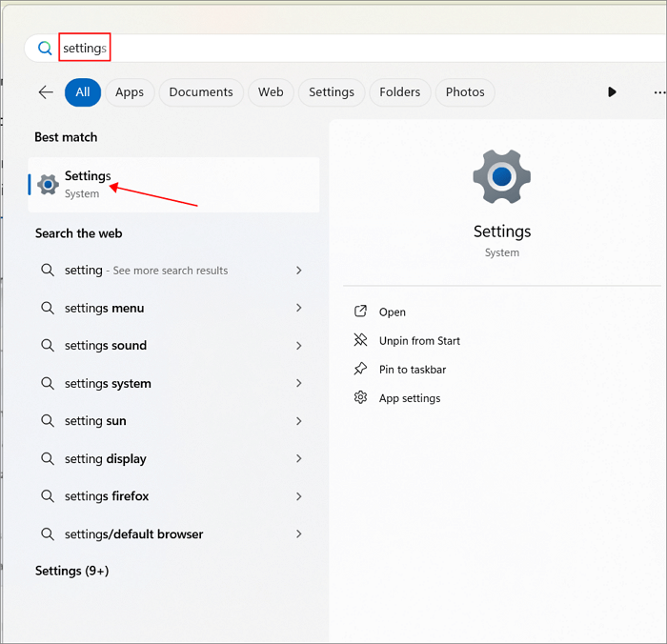Expand chevron next to 'settings/default browser'
The width and height of the screenshot is (667, 644).
299,533
